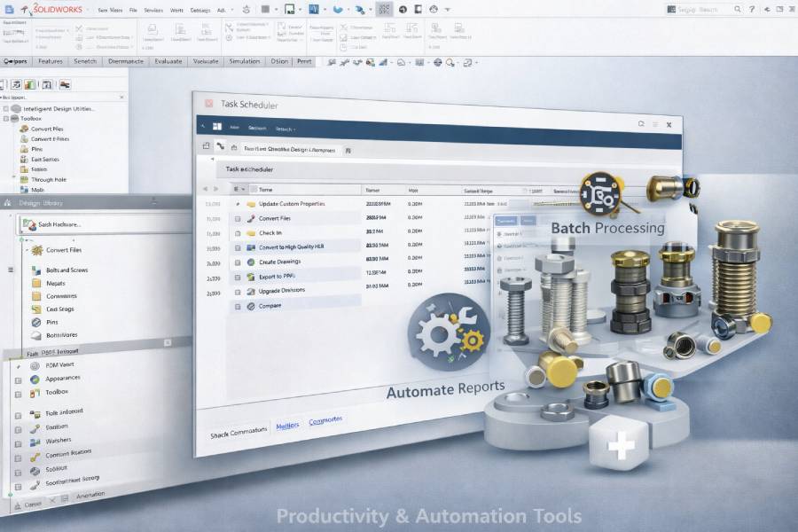Click the Task Scheduler path field
Viewport: 798px width, 532px height.
pyautogui.click(x=291, y=149)
